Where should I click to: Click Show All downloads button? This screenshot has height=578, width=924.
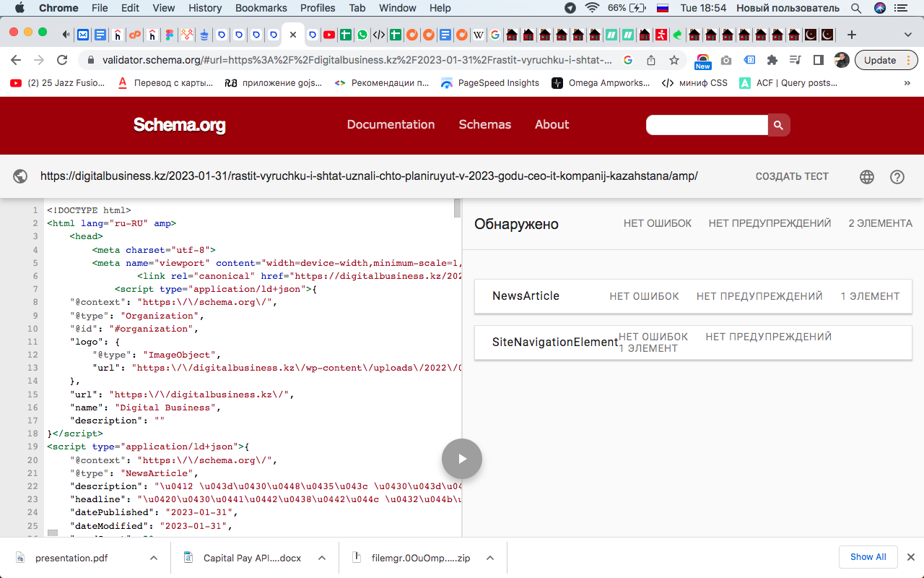click(868, 557)
